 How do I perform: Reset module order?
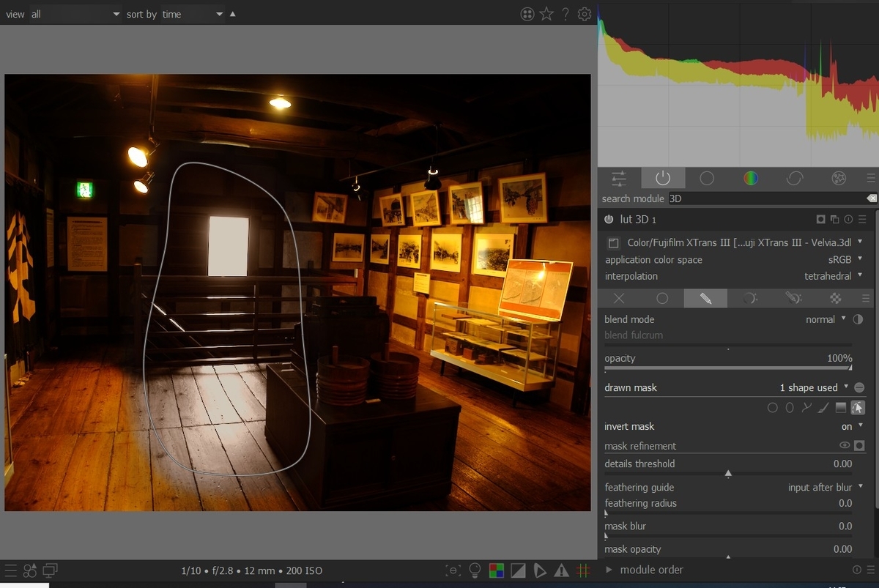coord(857,570)
